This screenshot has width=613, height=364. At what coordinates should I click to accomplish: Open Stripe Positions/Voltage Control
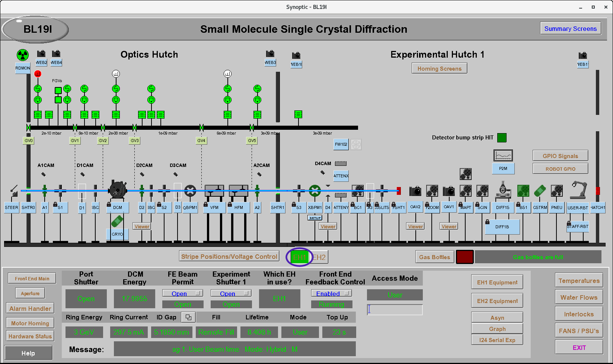click(229, 257)
